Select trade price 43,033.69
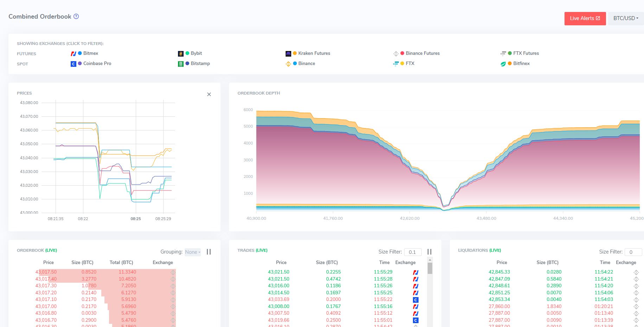This screenshot has width=644, height=327. point(279,299)
